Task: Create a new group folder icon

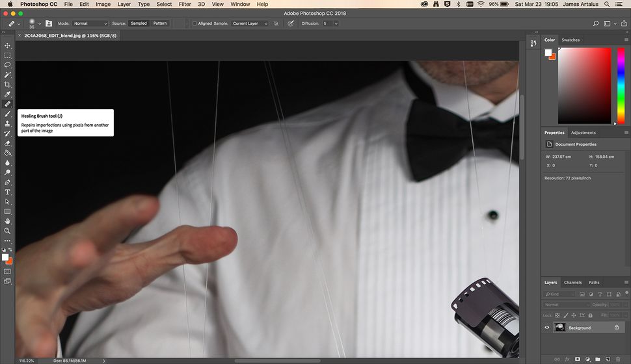Action: click(598, 359)
